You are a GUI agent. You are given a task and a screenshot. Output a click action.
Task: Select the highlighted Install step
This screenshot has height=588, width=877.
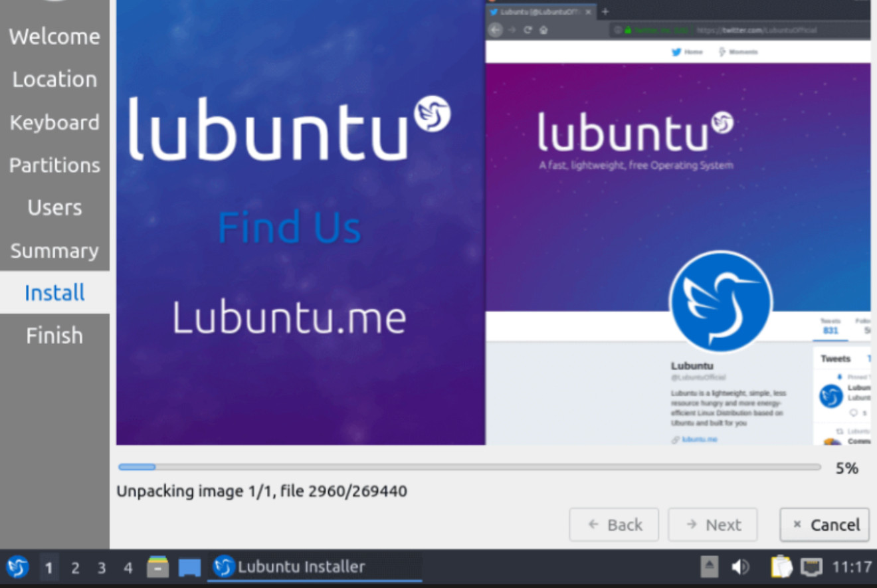coord(54,292)
